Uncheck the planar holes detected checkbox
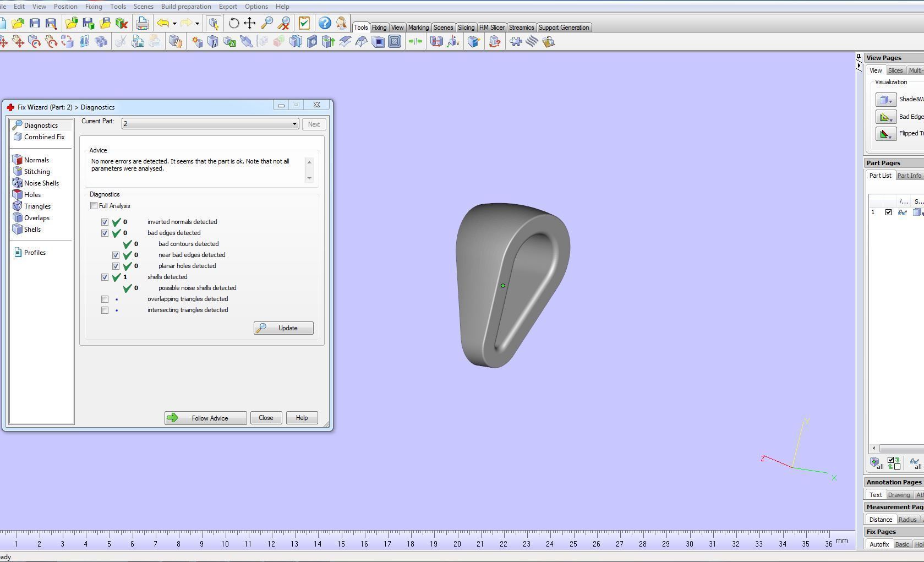The height and width of the screenshot is (562, 924). click(116, 266)
